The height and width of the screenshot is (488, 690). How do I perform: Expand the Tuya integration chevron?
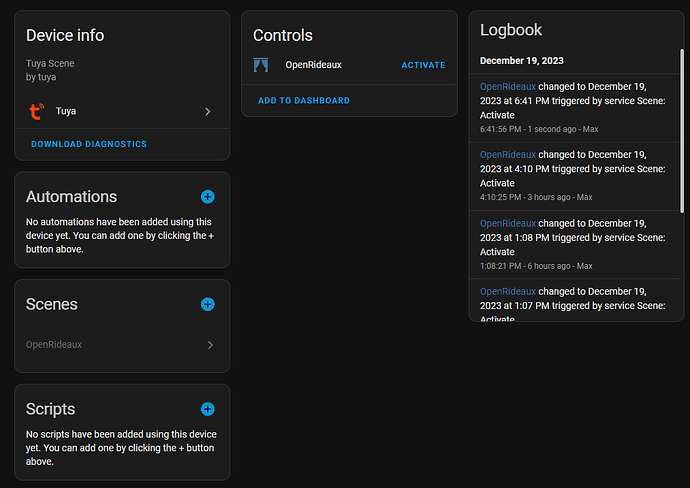[208, 112]
